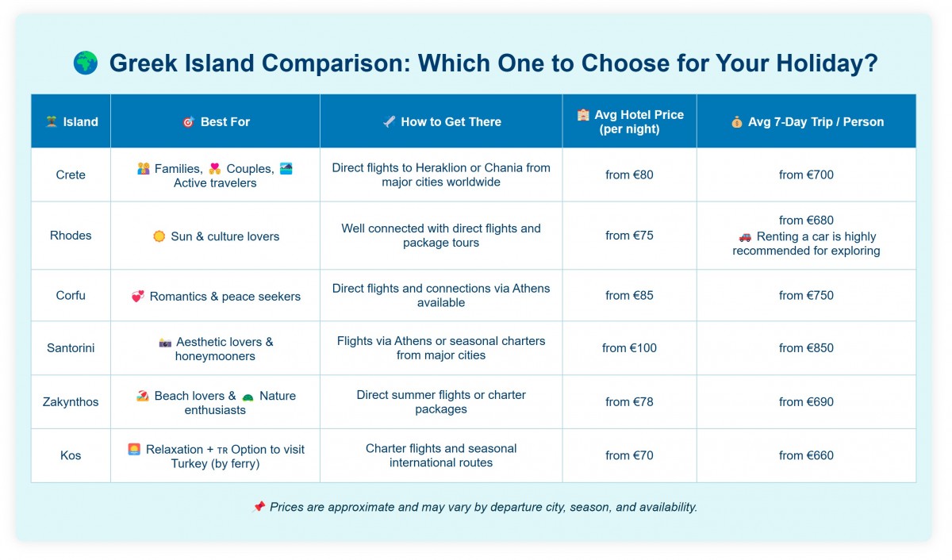Click the target icon beside Best For
This screenshot has height=560, width=952.
click(188, 122)
